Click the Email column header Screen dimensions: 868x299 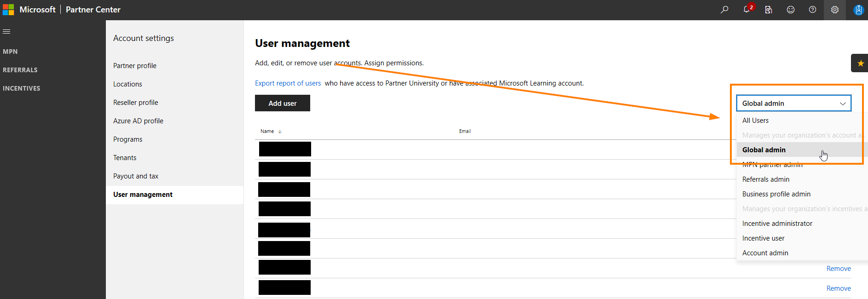[x=465, y=131]
